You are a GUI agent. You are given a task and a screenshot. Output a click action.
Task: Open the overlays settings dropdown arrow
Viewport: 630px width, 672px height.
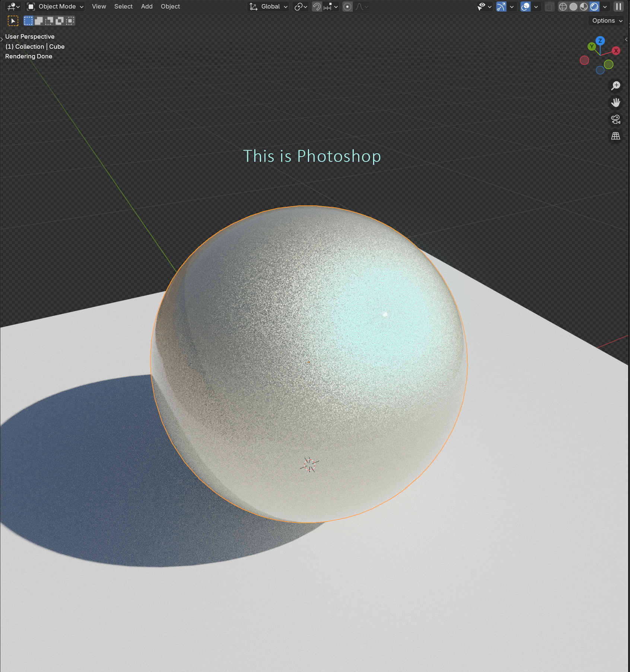536,7
